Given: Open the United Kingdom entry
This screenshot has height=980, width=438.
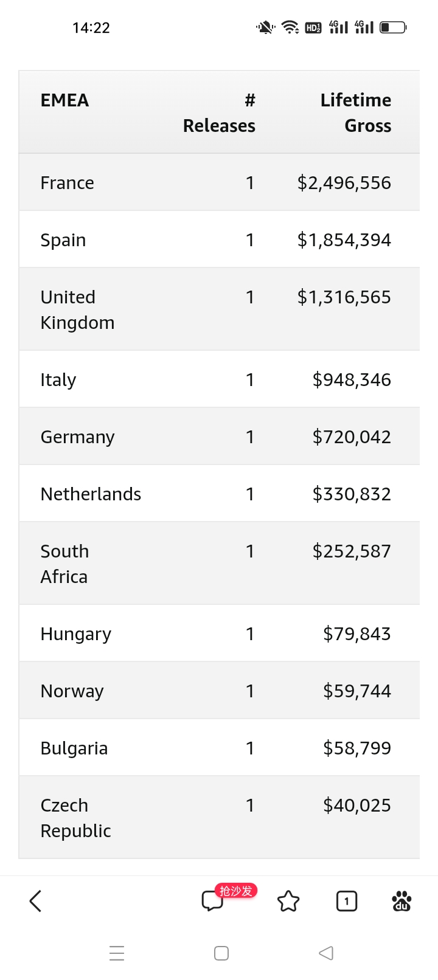Looking at the screenshot, I should [x=77, y=309].
